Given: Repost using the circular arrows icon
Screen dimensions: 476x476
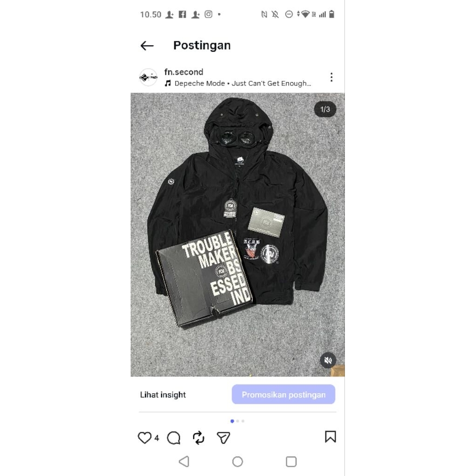Looking at the screenshot, I should (198, 438).
